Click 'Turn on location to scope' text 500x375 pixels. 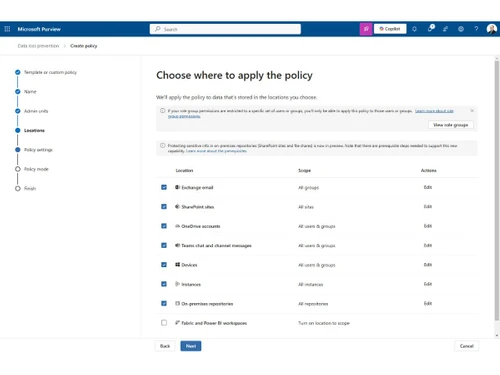pos(324,323)
